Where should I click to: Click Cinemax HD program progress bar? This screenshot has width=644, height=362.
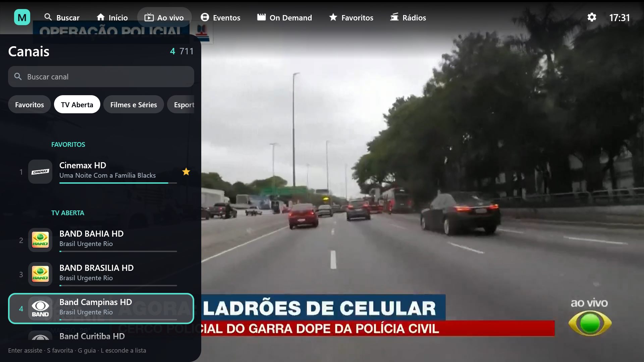[118, 183]
